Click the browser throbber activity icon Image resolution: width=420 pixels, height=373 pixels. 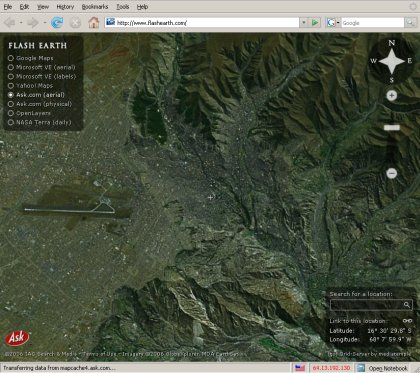coord(413,7)
